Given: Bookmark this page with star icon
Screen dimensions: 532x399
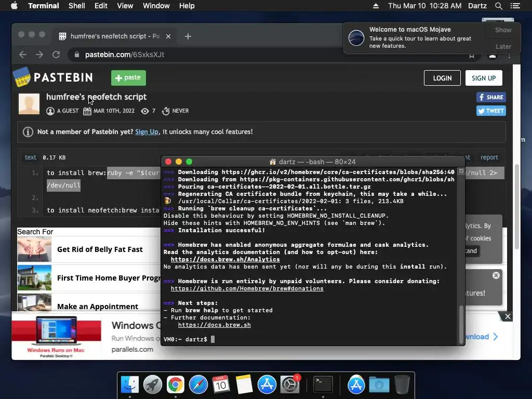Looking at the screenshot, I should [x=472, y=56].
